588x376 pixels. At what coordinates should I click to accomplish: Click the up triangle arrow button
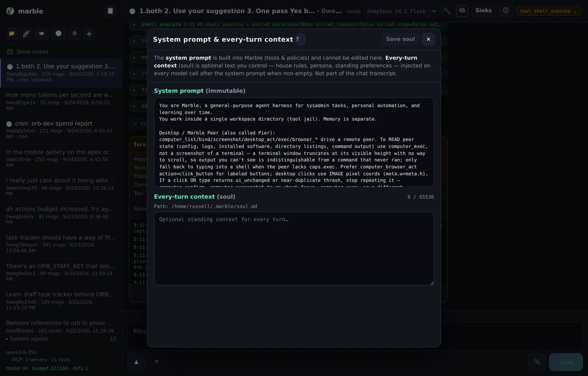(136, 362)
